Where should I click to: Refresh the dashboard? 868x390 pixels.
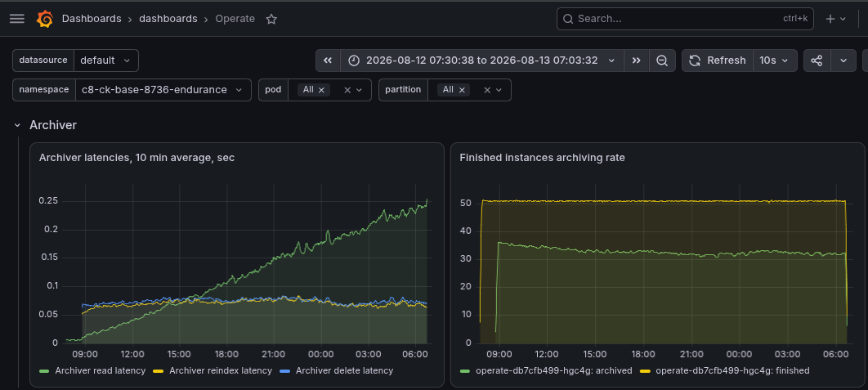pyautogui.click(x=718, y=61)
